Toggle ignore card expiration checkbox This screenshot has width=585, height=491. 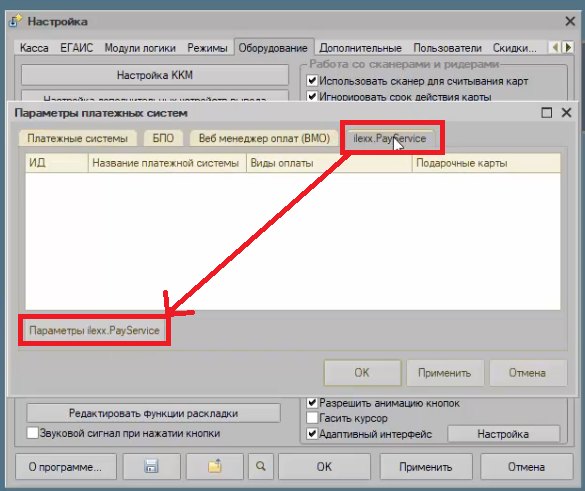pyautogui.click(x=312, y=96)
